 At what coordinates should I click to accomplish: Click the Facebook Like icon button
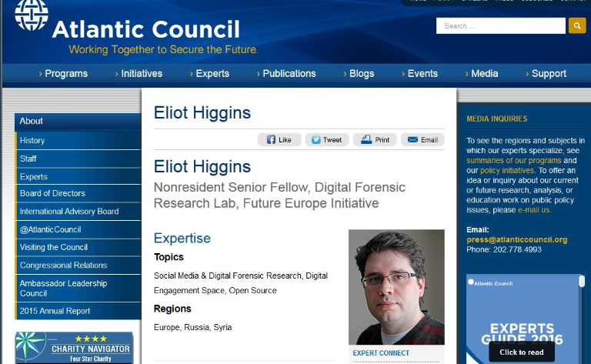(x=279, y=140)
